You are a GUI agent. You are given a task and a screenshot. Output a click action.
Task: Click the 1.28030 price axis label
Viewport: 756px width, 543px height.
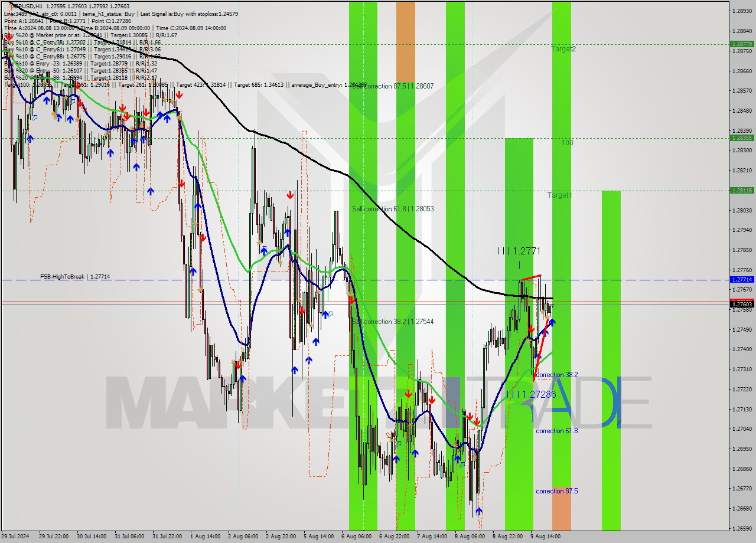[741, 210]
